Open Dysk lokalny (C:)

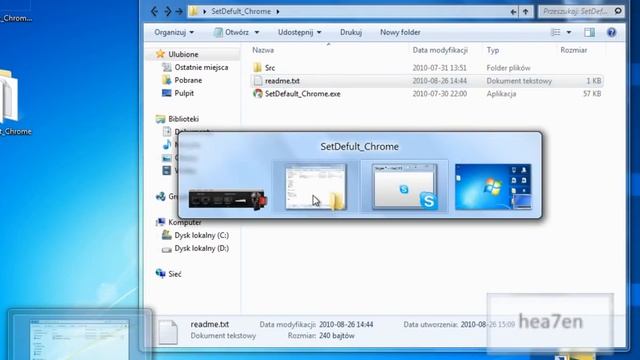[202, 235]
